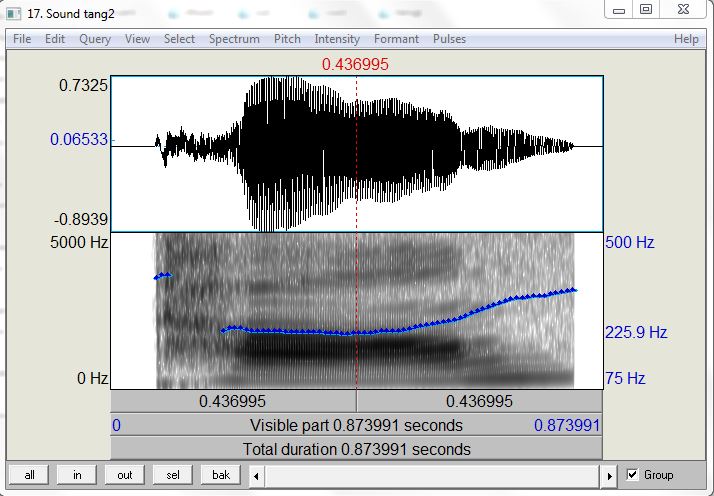Click the scrollbar left arrow
Viewport: 714px width, 496px height.
pyautogui.click(x=256, y=476)
